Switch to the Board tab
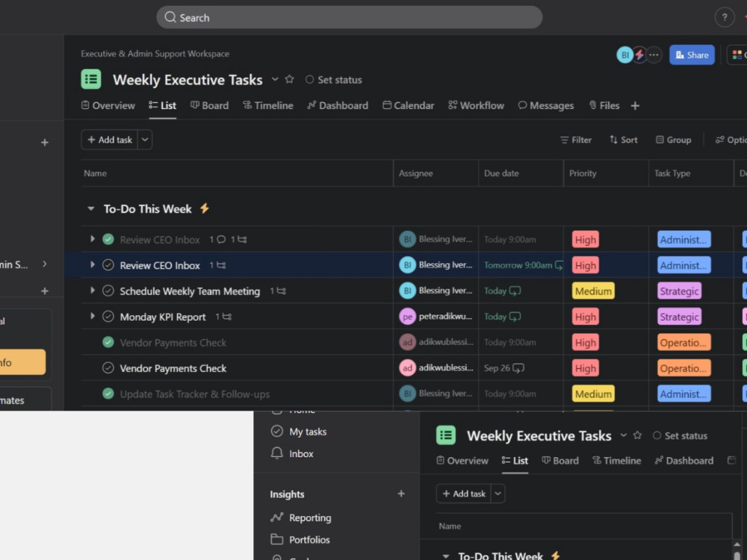747x560 pixels. pyautogui.click(x=210, y=106)
